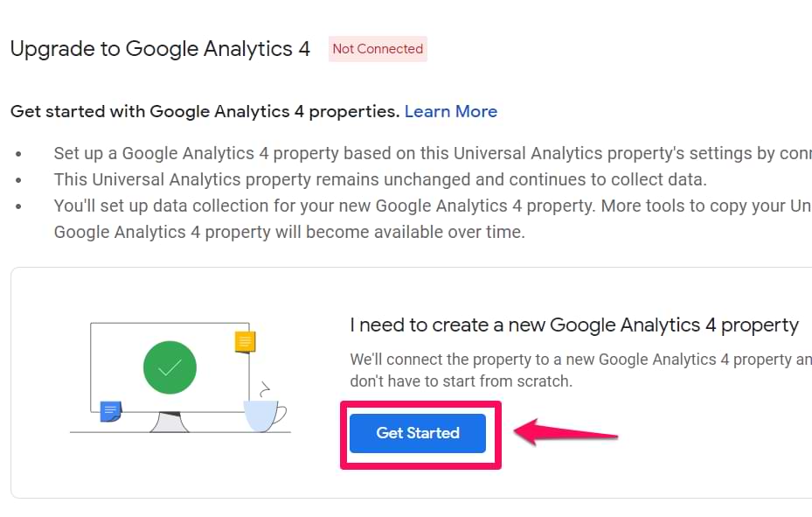The width and height of the screenshot is (812, 517).
Task: Click the pink arrow pointing at Get Started
Action: (566, 433)
